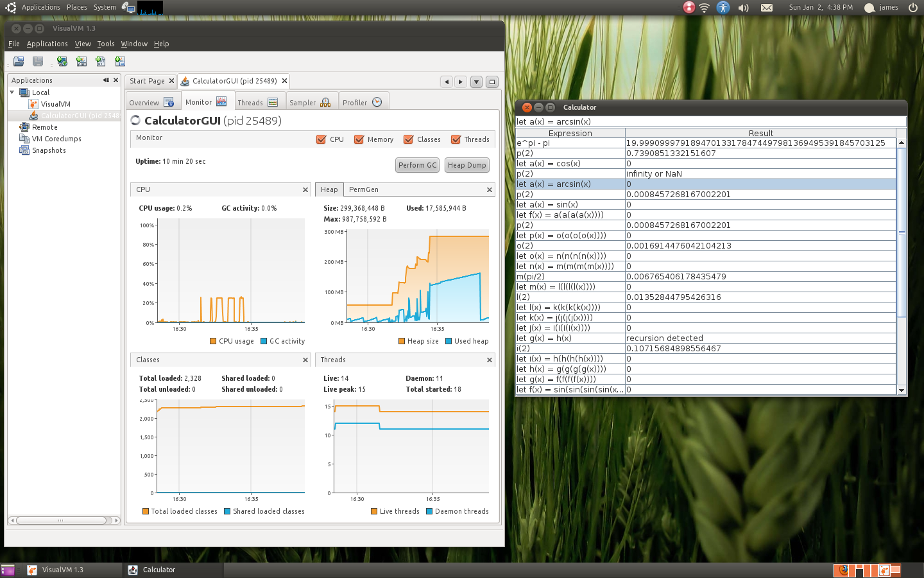Collapse the Local tree node
924x578 pixels.
[x=12, y=92]
